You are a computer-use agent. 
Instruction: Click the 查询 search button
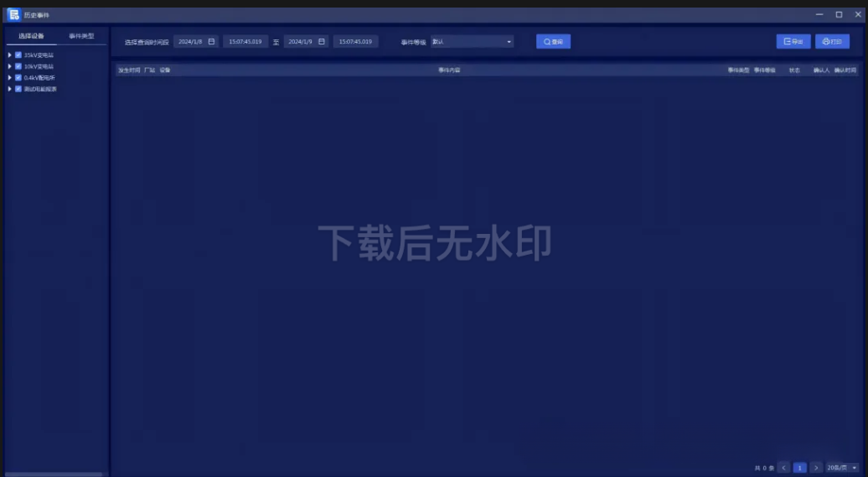pos(553,41)
